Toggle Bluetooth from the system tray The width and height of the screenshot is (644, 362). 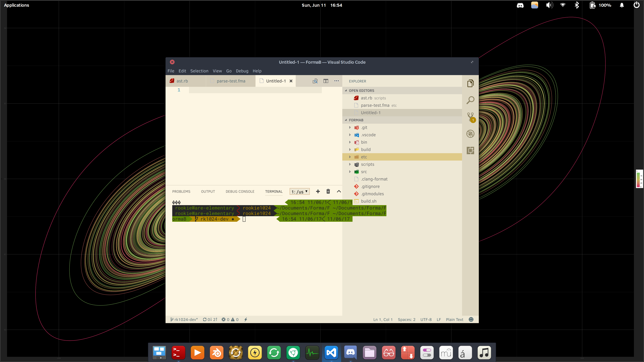pos(577,5)
